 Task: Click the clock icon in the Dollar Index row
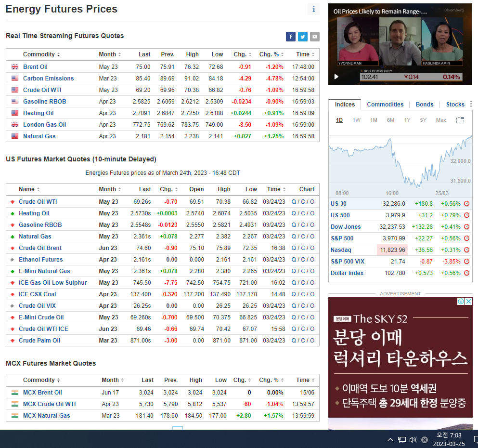[x=467, y=273]
